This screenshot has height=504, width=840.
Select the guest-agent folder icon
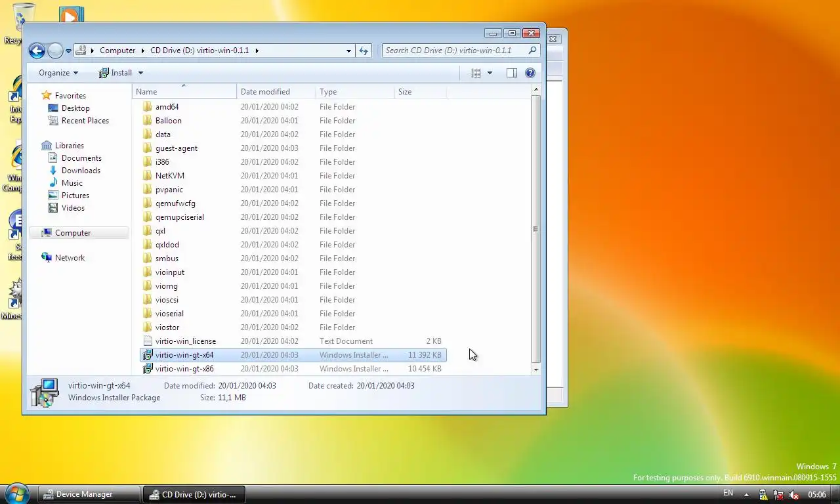coord(148,148)
